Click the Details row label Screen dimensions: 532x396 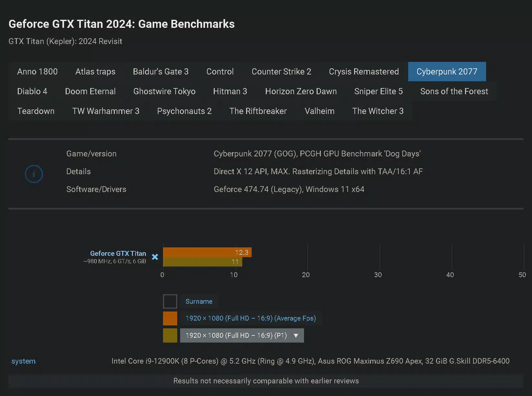coord(79,172)
